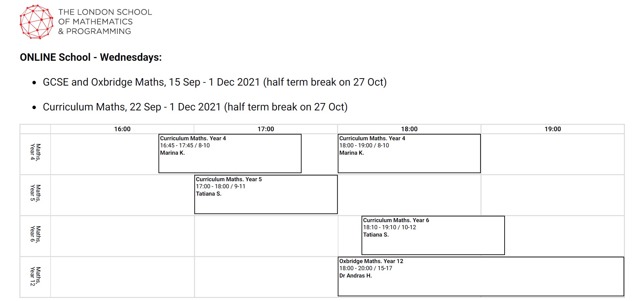644x301 pixels.
Task: Click the Dr Andras H. teacher name
Action: (356, 275)
